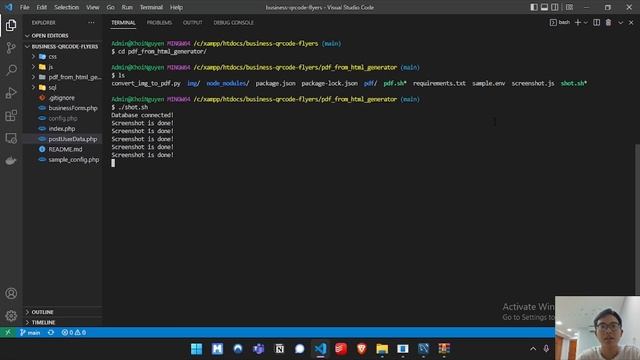Split the terminal

pos(596,22)
